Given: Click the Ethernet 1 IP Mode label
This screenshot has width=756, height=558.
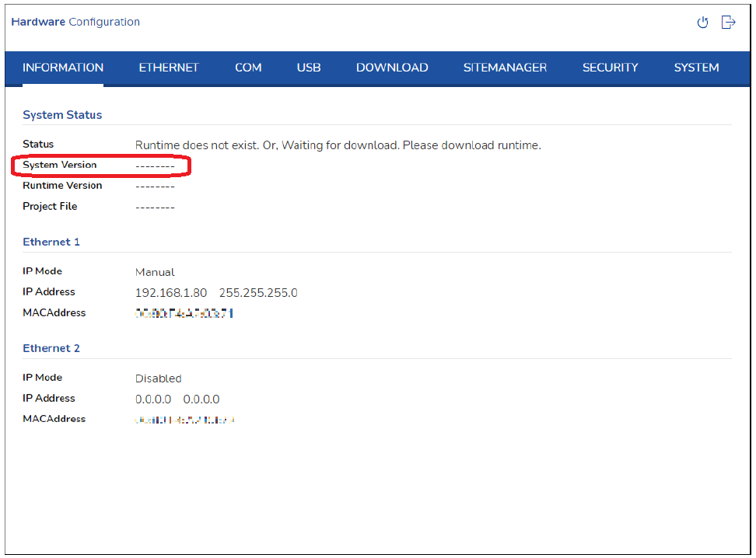Looking at the screenshot, I should (x=43, y=271).
